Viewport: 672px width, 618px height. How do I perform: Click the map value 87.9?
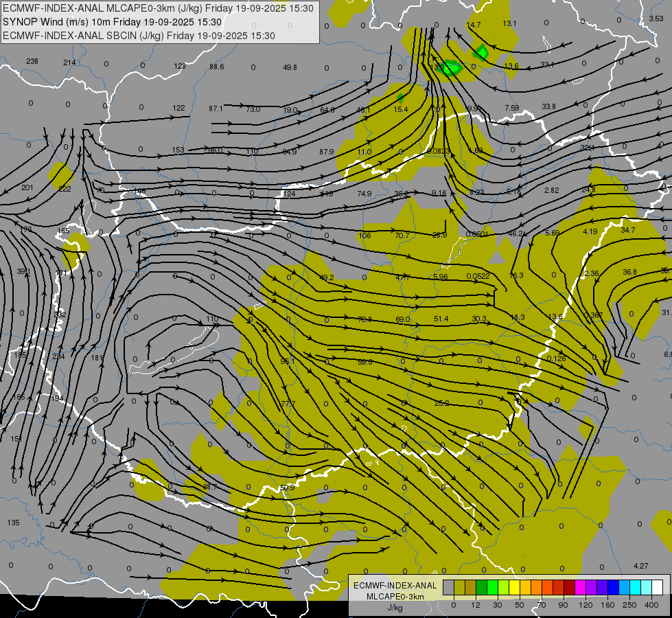[x=327, y=152]
